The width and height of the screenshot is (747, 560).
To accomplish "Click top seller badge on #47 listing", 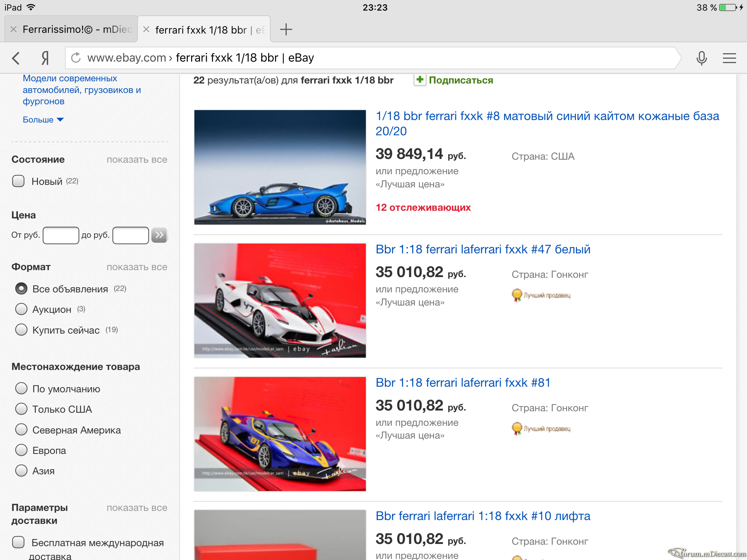I will (541, 295).
